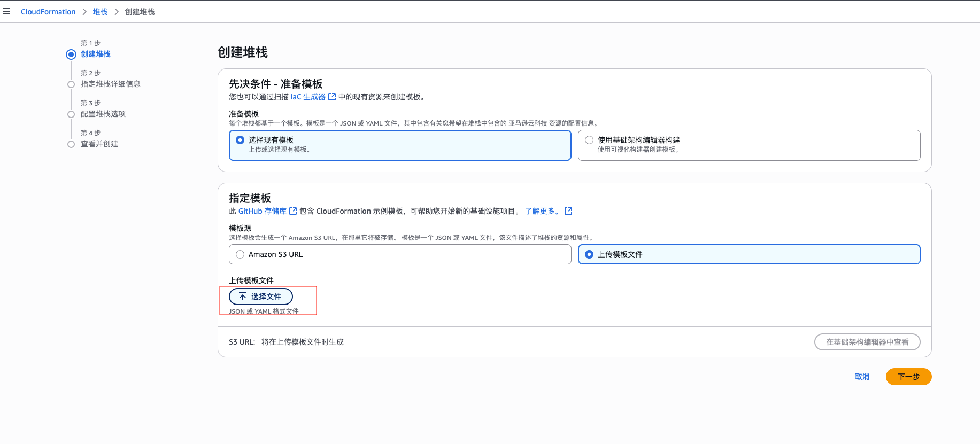The height and width of the screenshot is (444, 980).
Task: Click the JSON 或 YAML 格式文件 hint text
Action: [x=264, y=311]
